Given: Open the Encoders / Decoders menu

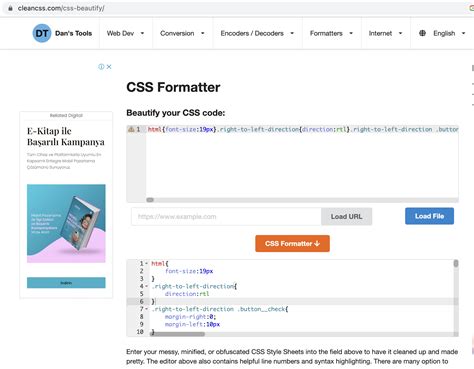Looking at the screenshot, I should [x=252, y=33].
